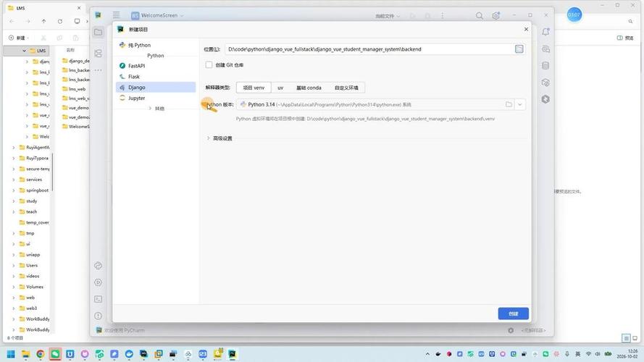
Task: Open the WelcomeScreen project dropdown
Action: point(157,16)
